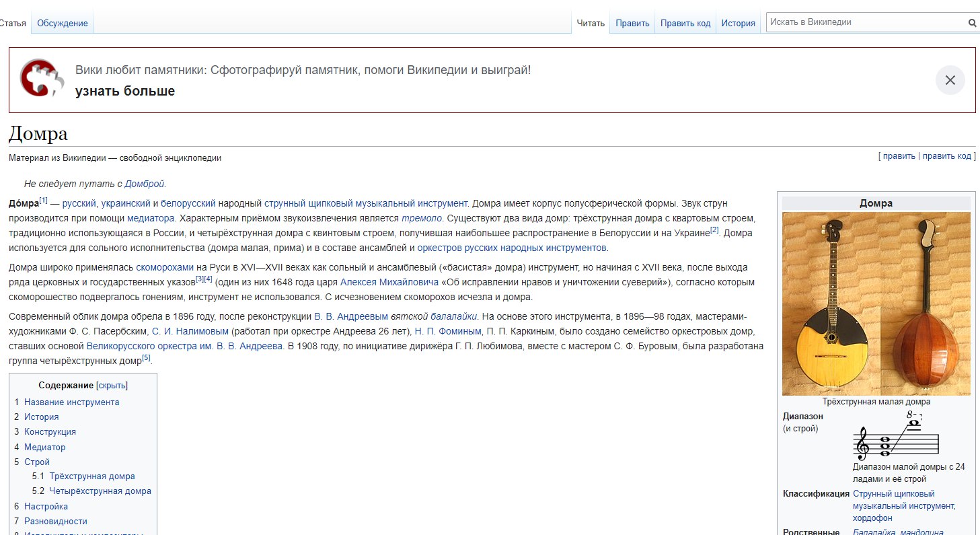980x535 pixels.
Task: Open the «русский» link
Action: tap(80, 203)
